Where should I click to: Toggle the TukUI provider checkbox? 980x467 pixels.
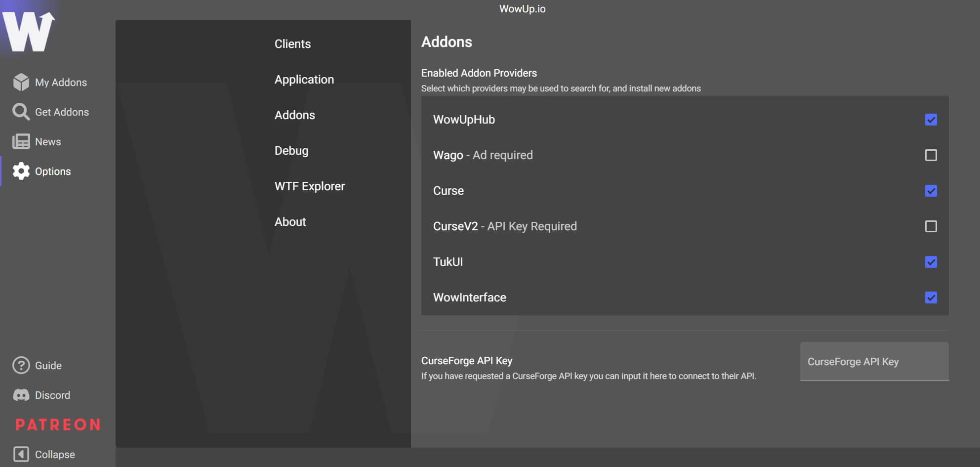(931, 262)
